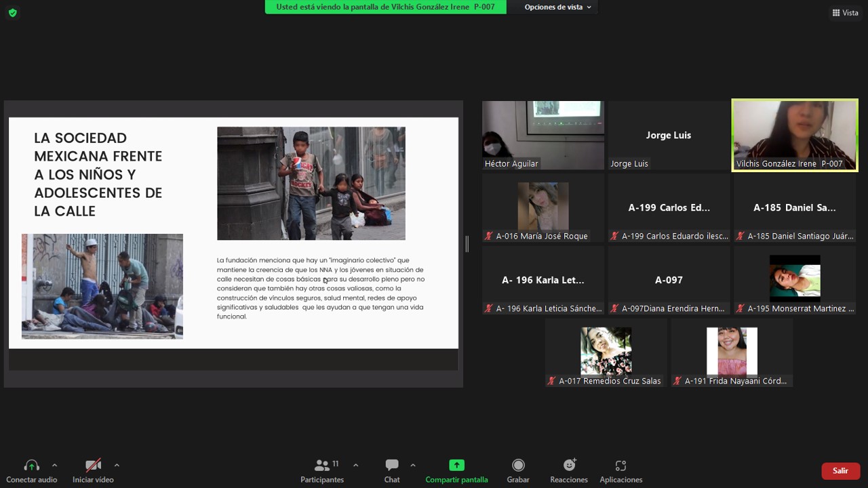868x488 pixels.
Task: Click muted mic icon of A-185 Daniel Santiago
Action: coord(741,236)
